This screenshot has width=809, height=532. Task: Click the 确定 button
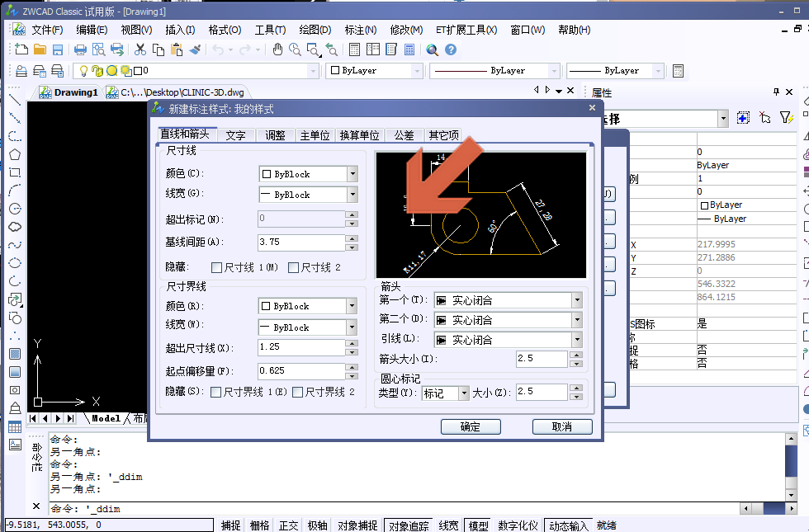[x=470, y=426]
